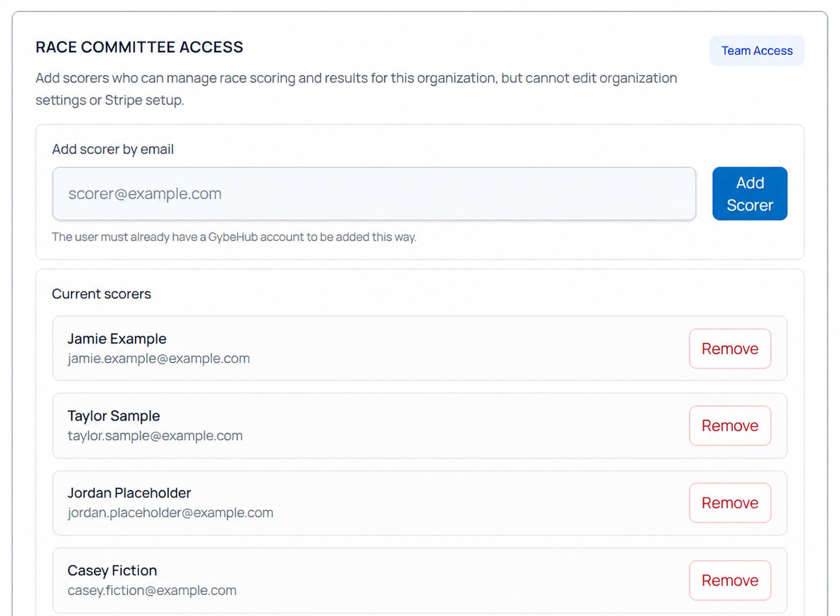840x616 pixels.
Task: Click the jordan.placeholder@example.com email text
Action: 170,513
